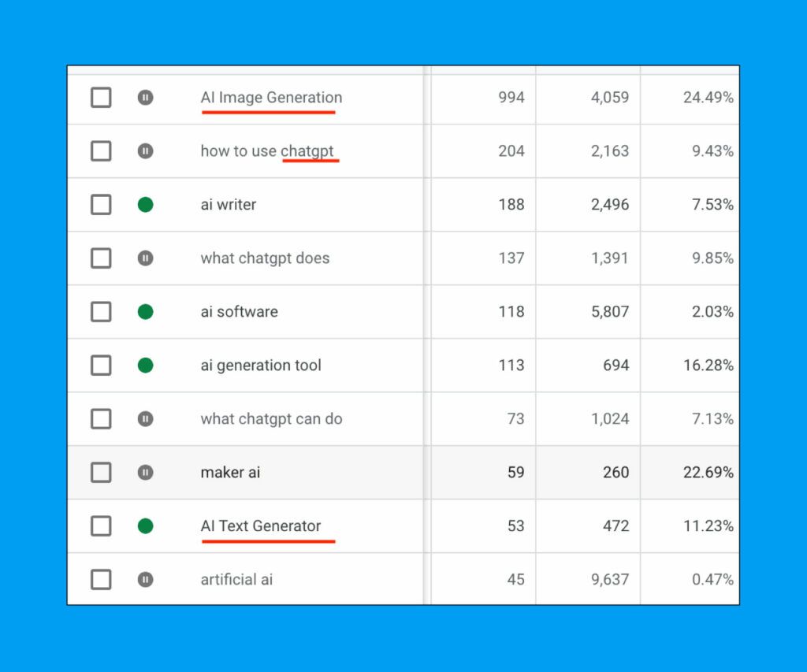Select the ai software row checkbox

click(x=101, y=311)
